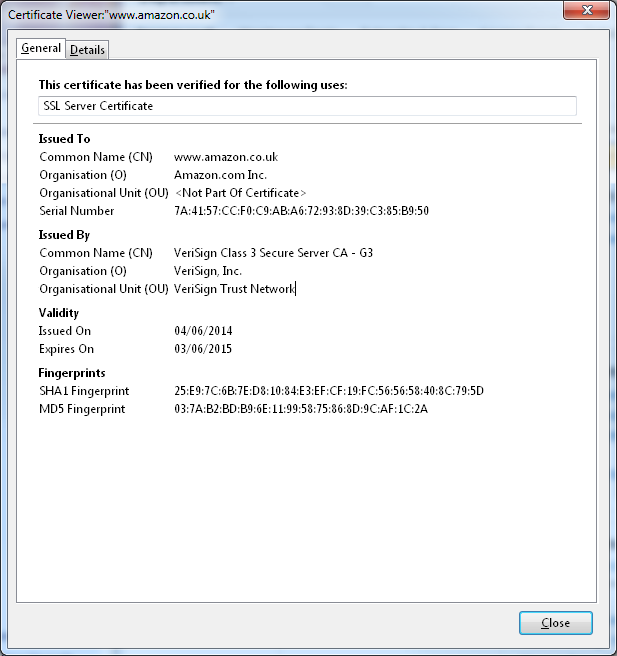Click the MD5 Fingerprint label
This screenshot has height=656, width=617.
coord(82,409)
